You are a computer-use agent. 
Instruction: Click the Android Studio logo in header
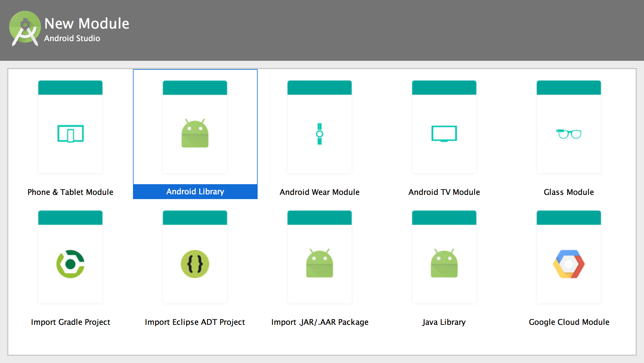pyautogui.click(x=25, y=29)
